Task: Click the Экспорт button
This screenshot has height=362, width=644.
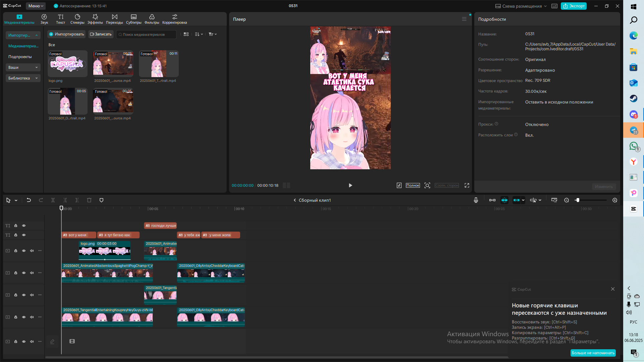Action: (574, 6)
